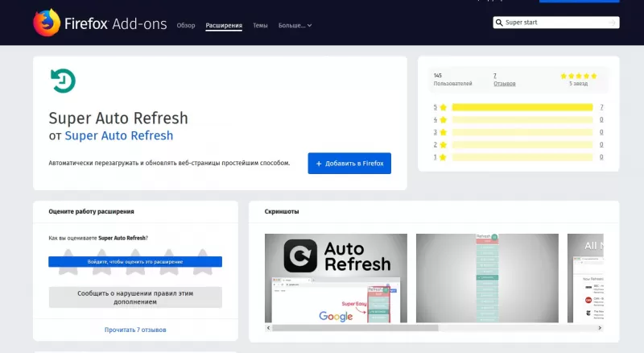This screenshot has width=644, height=353.
Task: Click the Скриншоты heading
Action: [282, 211]
